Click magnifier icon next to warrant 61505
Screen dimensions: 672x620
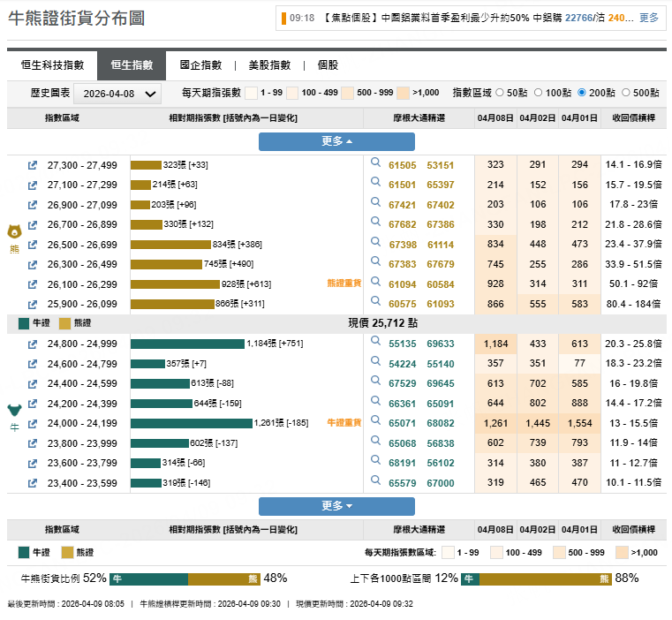375,163
